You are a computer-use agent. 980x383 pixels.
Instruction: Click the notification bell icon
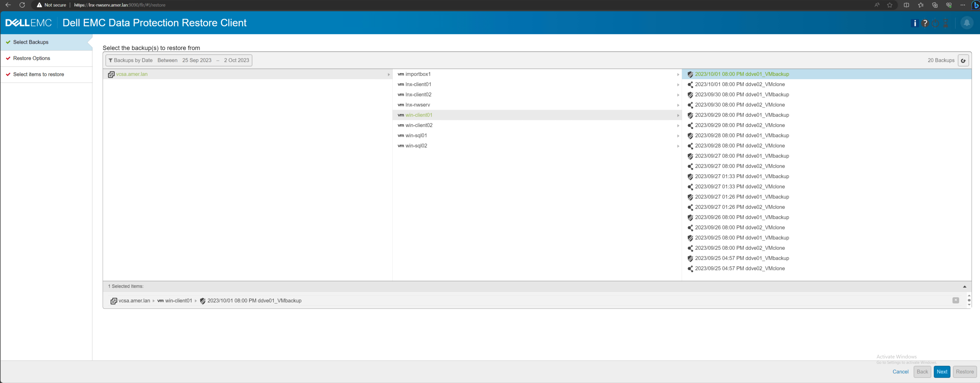coord(967,23)
